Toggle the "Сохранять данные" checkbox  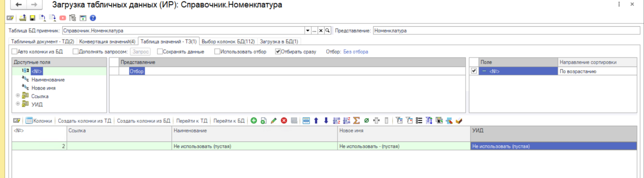point(160,52)
